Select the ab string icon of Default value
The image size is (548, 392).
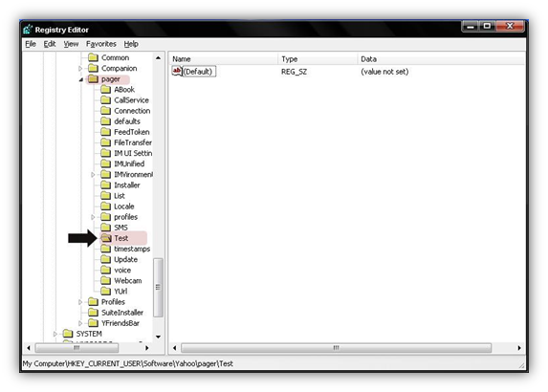pos(177,72)
